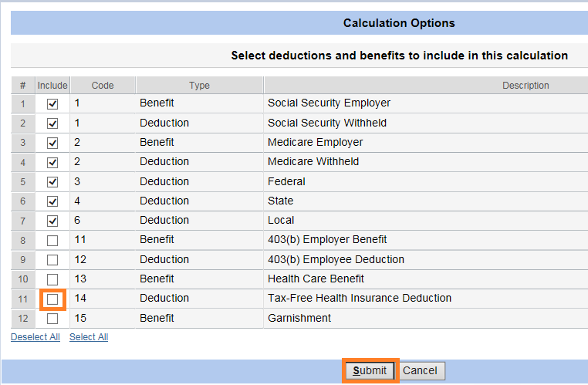Viewport: 588px width, 385px height.
Task: Enable the Garnishment benefit checkbox
Action: 52,319
